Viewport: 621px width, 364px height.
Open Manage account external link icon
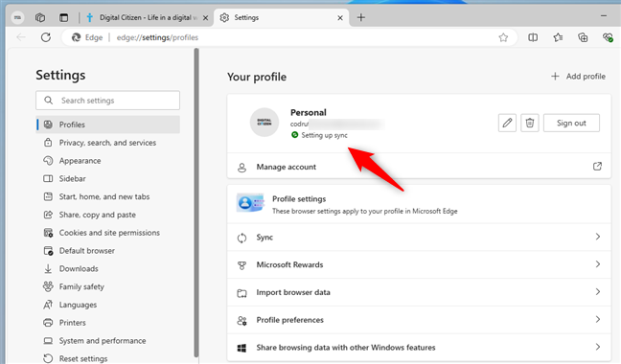click(597, 166)
